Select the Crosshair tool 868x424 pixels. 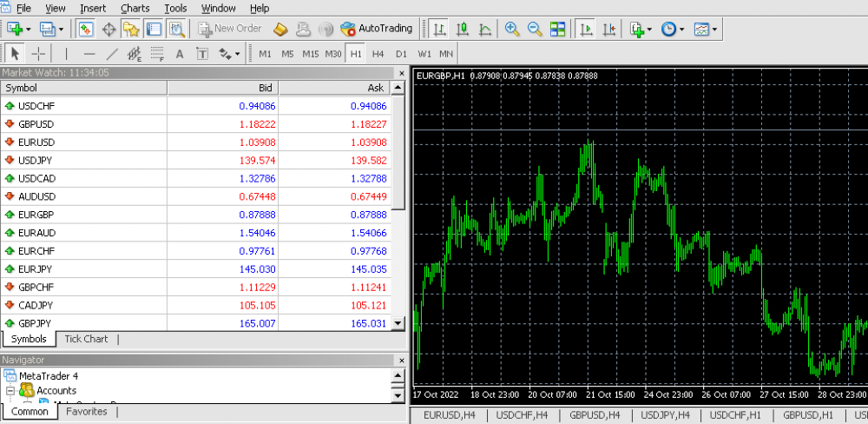pos(38,54)
